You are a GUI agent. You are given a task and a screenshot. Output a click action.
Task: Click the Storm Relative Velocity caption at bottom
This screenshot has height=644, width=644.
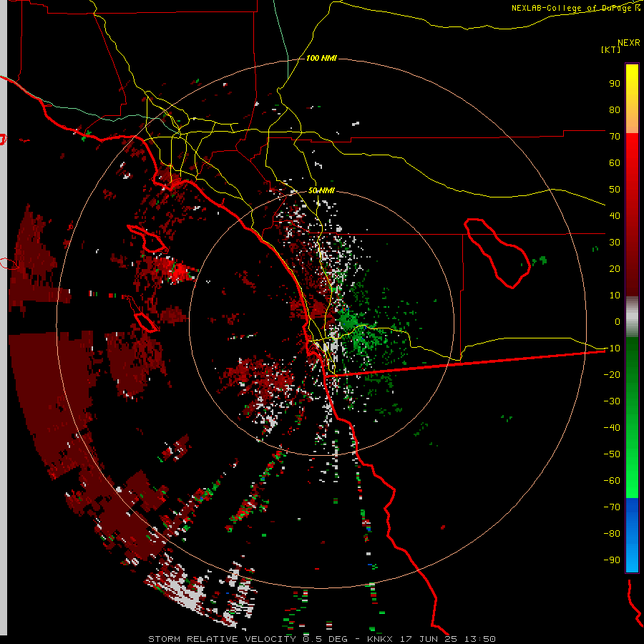click(321, 639)
